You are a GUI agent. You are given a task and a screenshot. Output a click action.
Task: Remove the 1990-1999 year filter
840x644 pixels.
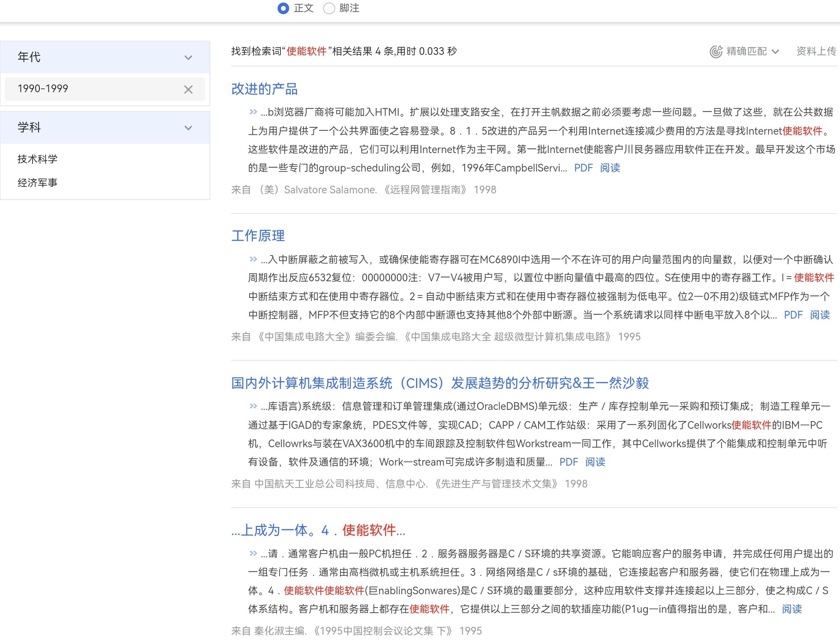(188, 89)
